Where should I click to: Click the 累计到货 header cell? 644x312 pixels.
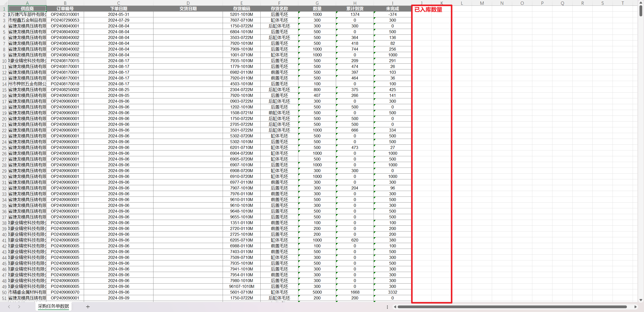click(355, 9)
